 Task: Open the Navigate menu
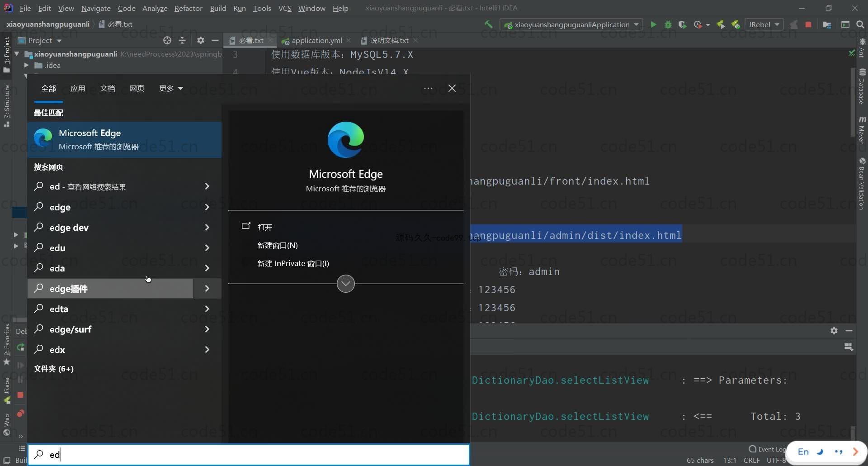click(96, 8)
